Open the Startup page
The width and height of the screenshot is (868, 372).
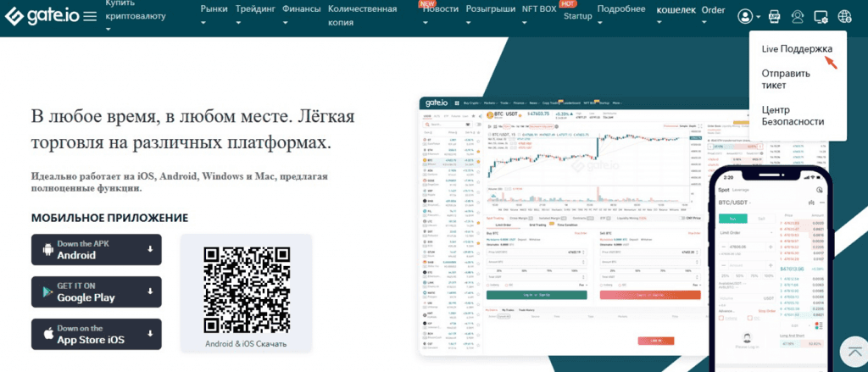[x=577, y=16]
